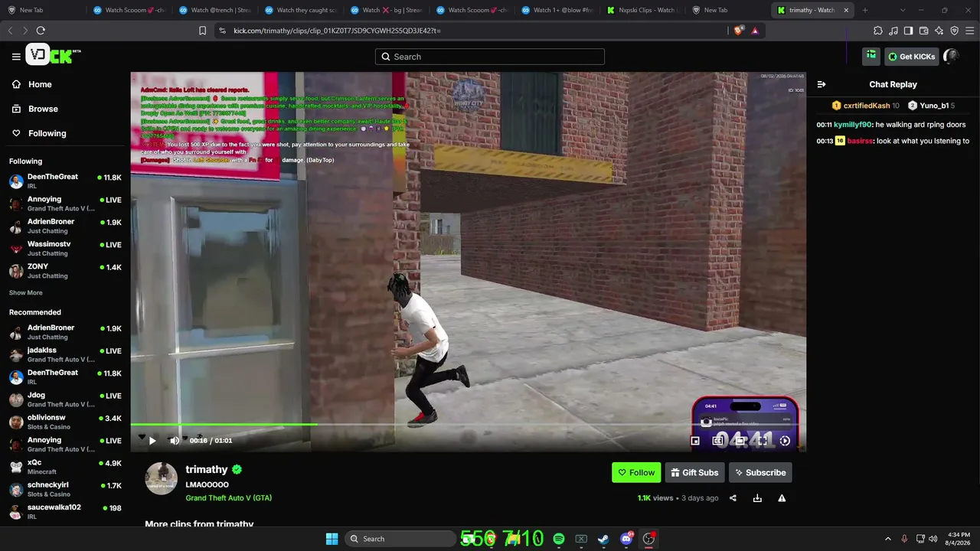Go back to the previous page
The image size is (980, 551).
[10, 31]
